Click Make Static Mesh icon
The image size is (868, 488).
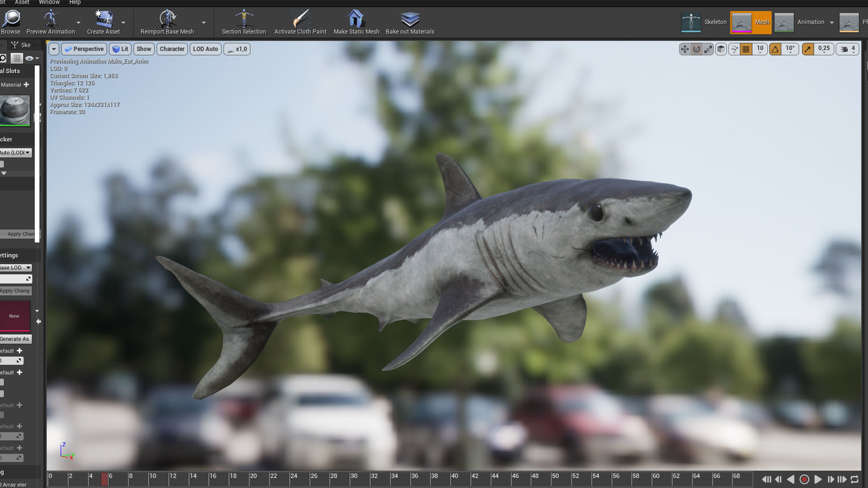(x=356, y=19)
